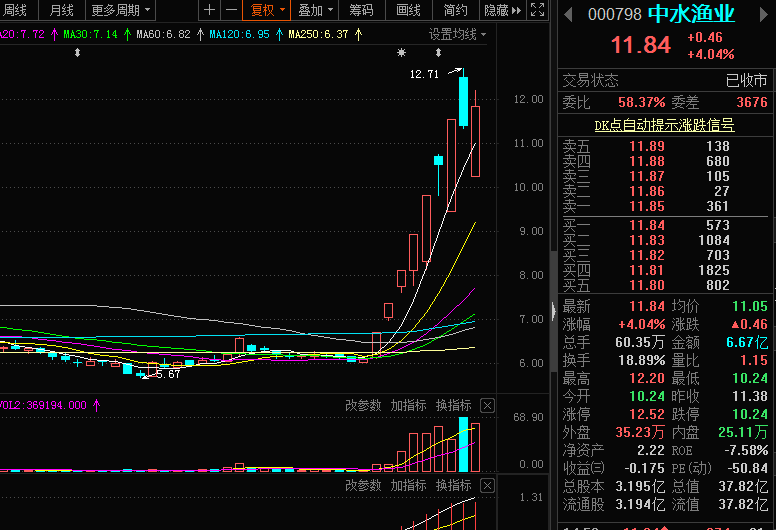776x530 pixels.
Task: Click the left up-down event marker
Action: 77,52
